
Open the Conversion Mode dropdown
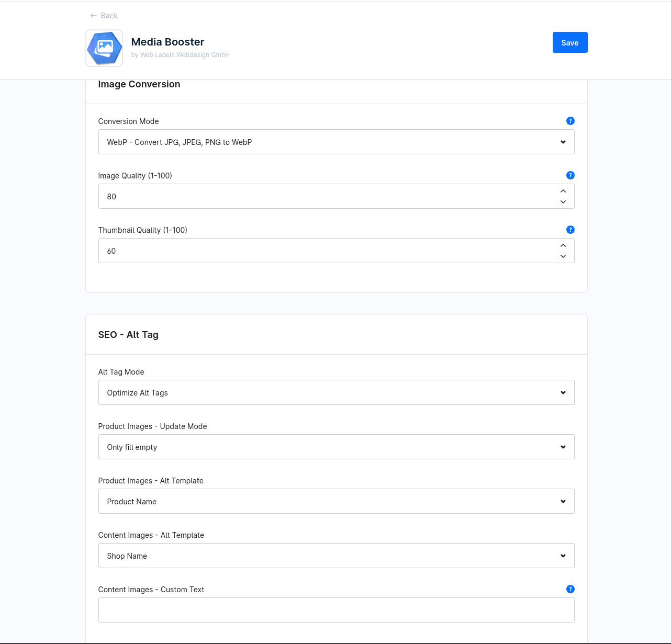tap(336, 142)
